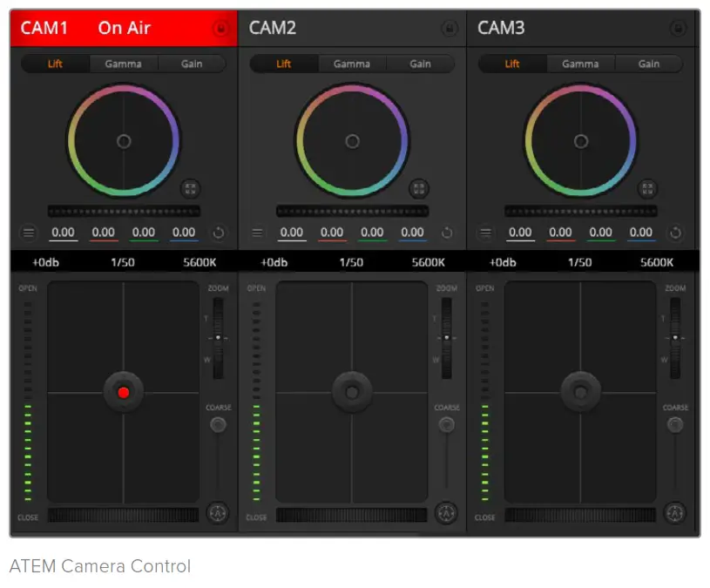Screen dimensions: 710x588
Task: Select the Gain tab in CAM1
Action: (x=192, y=64)
